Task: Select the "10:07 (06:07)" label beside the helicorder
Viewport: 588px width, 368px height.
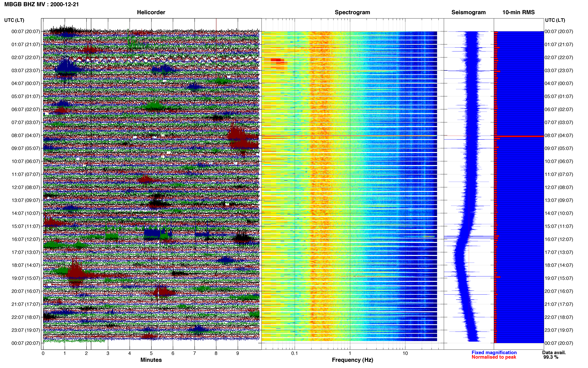Action: pyautogui.click(x=26, y=161)
